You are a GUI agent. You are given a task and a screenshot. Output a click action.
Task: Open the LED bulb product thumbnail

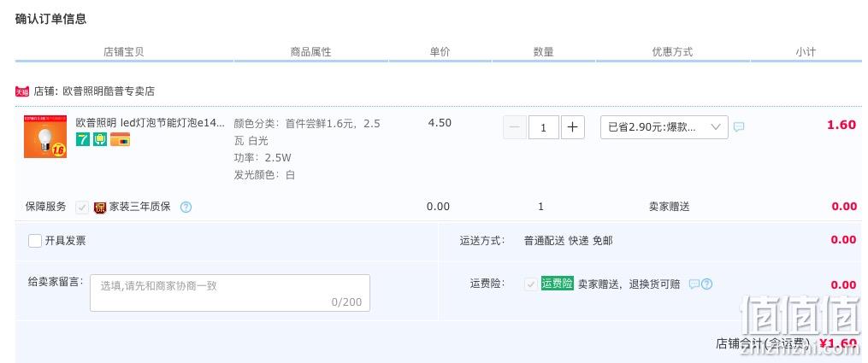[x=45, y=137]
